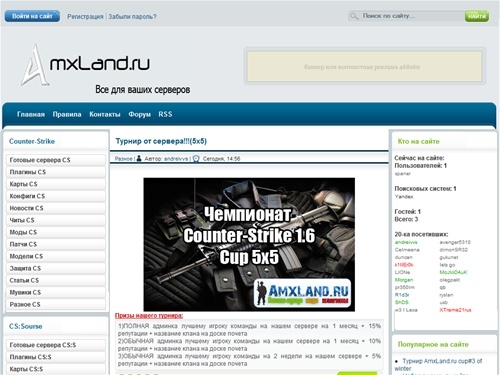Click 'Кто на сайте' panel heading
The image size is (500, 375).
point(418,141)
